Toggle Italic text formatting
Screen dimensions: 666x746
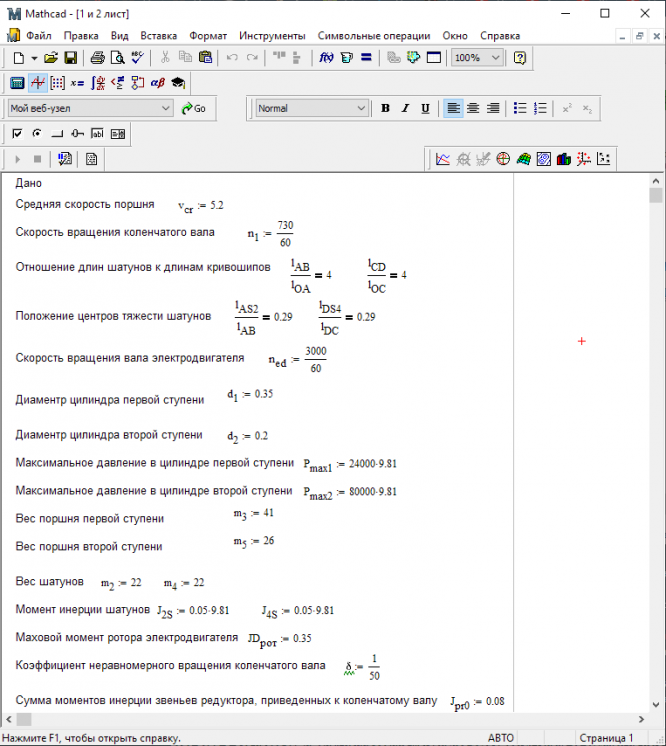405,108
